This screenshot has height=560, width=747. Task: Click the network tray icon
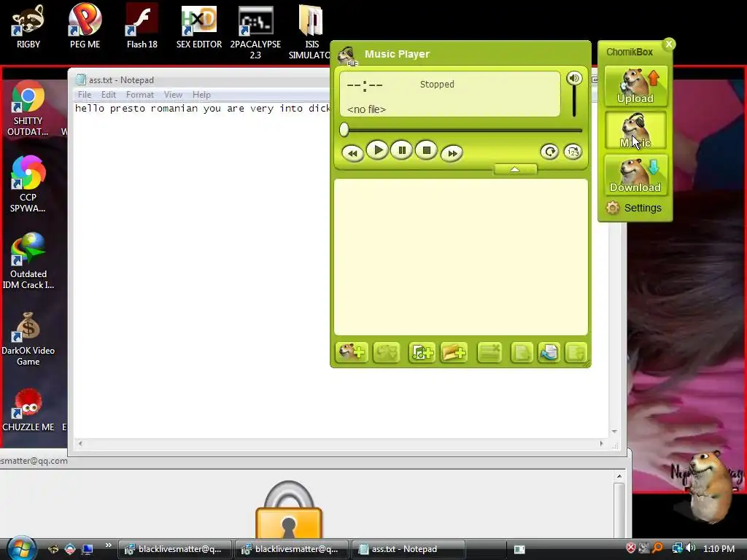677,548
